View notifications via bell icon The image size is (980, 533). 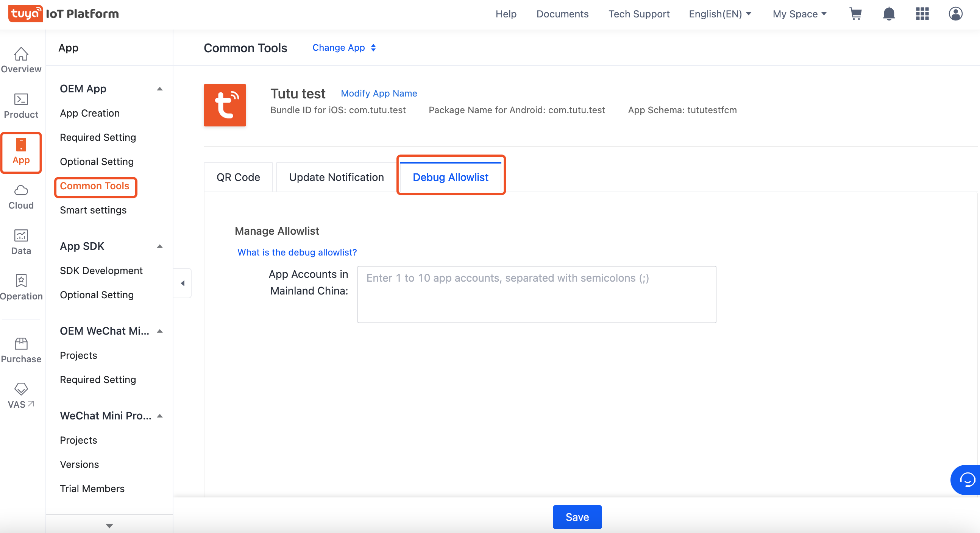coord(889,14)
